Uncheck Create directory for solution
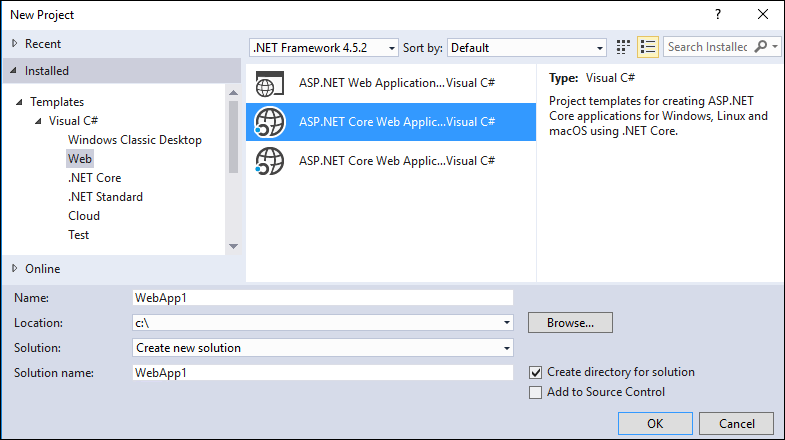Screen dimensions: 785x440 [536, 372]
